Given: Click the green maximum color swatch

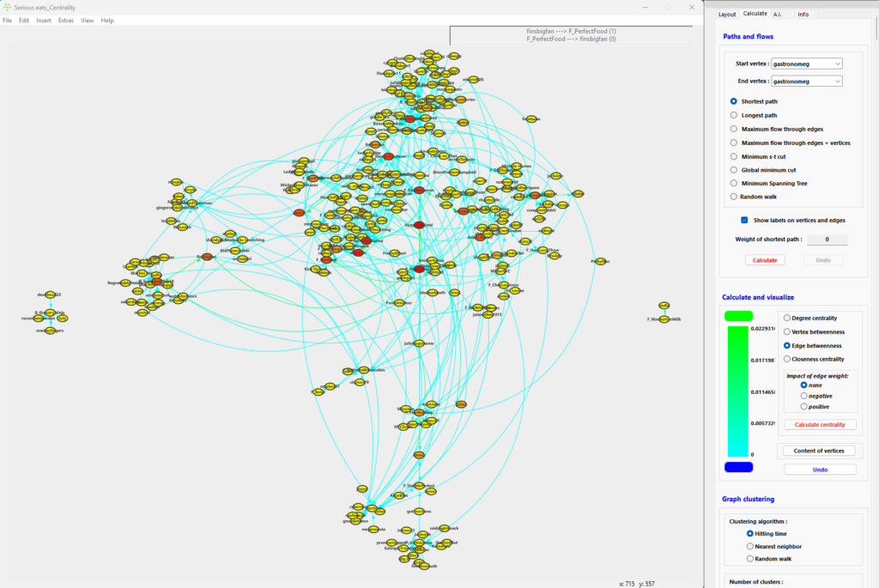Looking at the screenshot, I should click(x=738, y=316).
